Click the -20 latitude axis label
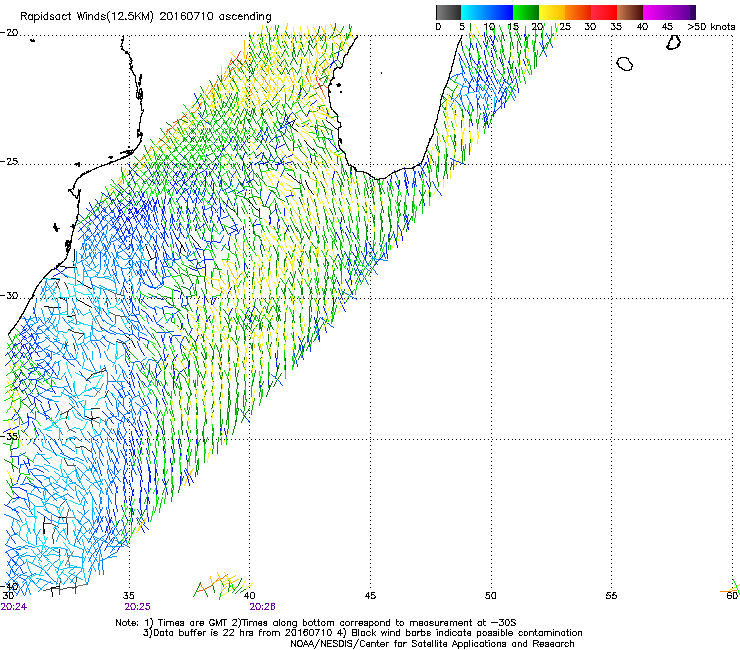 pyautogui.click(x=9, y=33)
